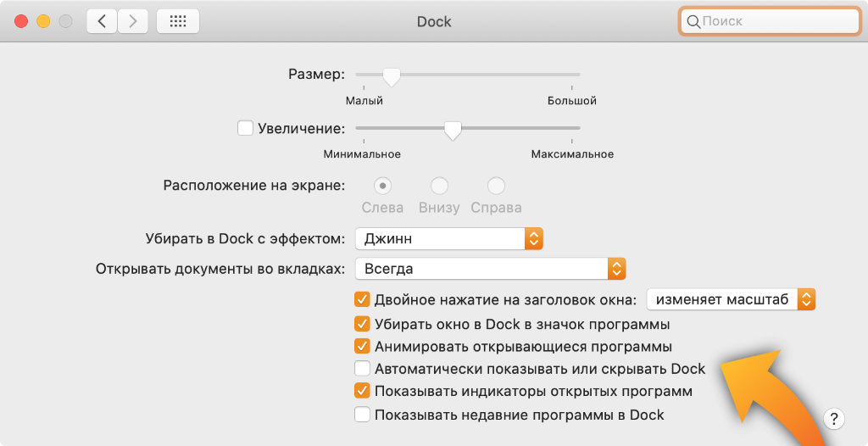Uncheck Показывать индикаторы открытых программ
868x446 pixels.
(x=363, y=392)
